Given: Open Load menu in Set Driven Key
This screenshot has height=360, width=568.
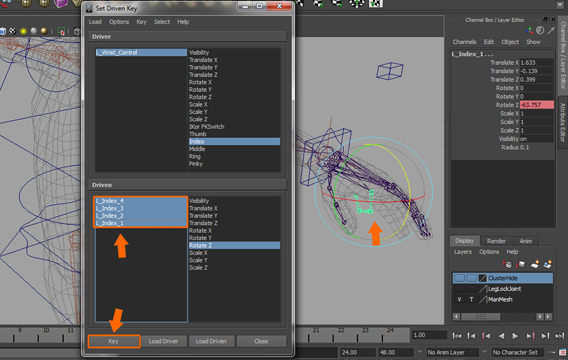Looking at the screenshot, I should point(95,22).
